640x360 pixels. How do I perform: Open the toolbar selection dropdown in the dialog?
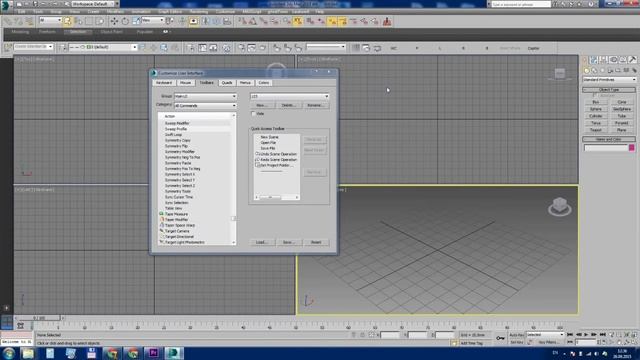point(289,96)
